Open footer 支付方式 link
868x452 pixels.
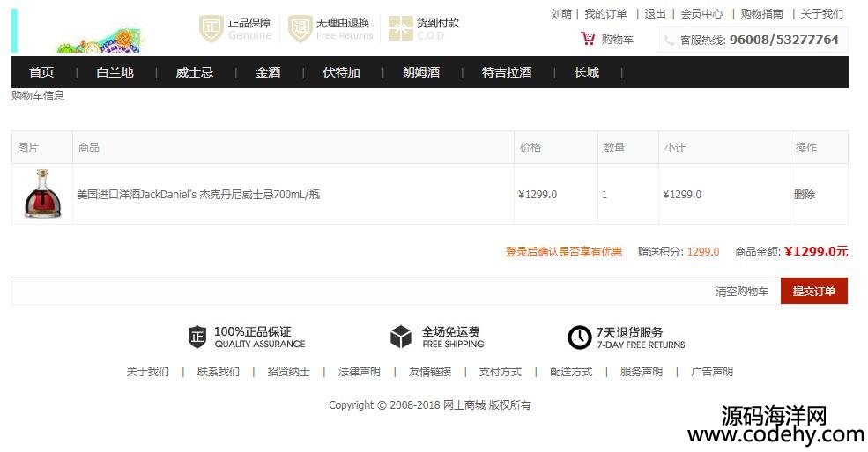(x=501, y=371)
